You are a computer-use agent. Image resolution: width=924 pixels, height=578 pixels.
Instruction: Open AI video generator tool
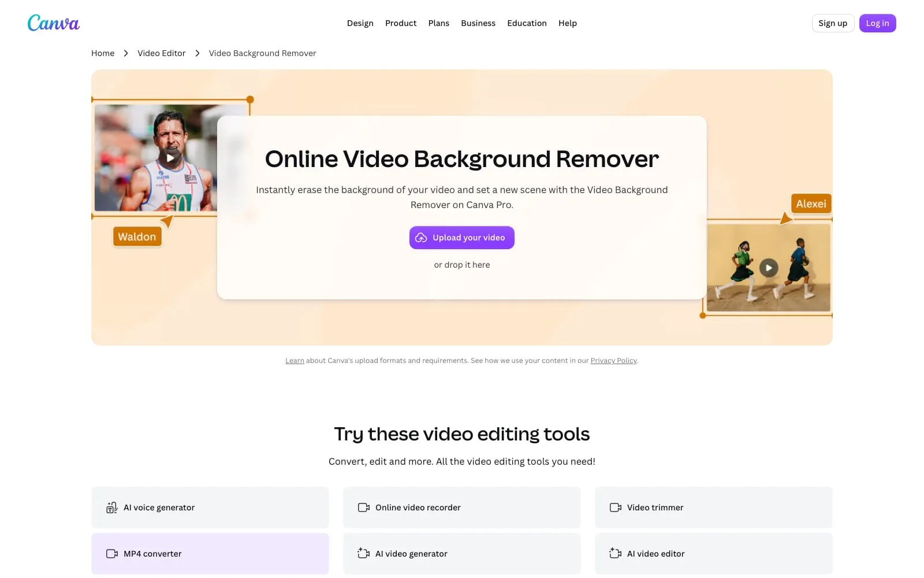click(x=462, y=554)
